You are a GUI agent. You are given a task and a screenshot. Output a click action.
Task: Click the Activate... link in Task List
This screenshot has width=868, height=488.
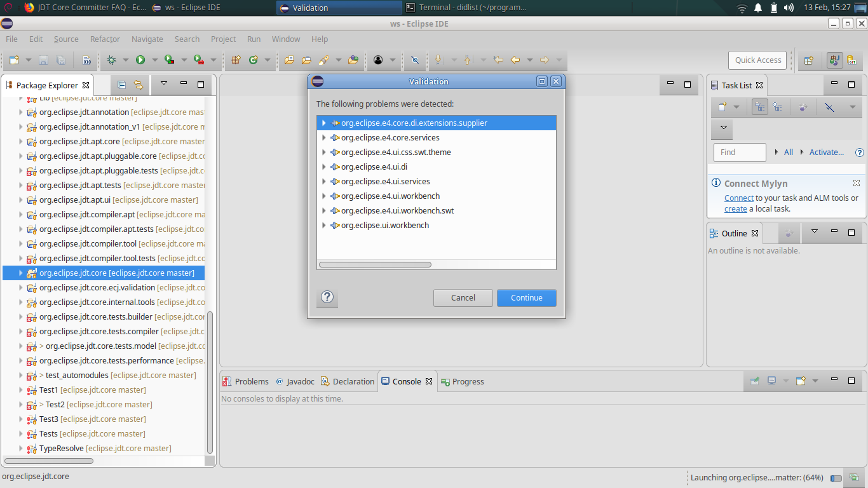point(827,152)
